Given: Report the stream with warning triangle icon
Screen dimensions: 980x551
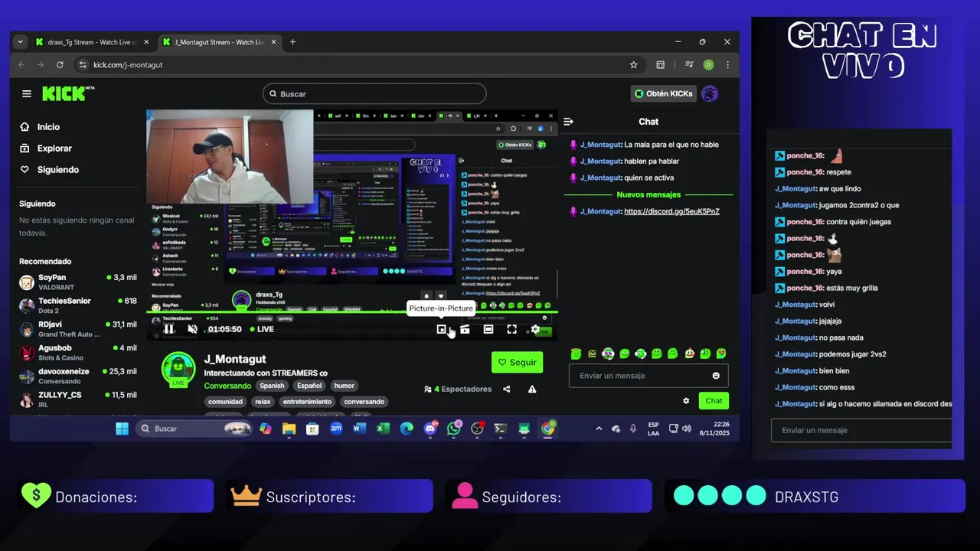Looking at the screenshot, I should [x=532, y=389].
